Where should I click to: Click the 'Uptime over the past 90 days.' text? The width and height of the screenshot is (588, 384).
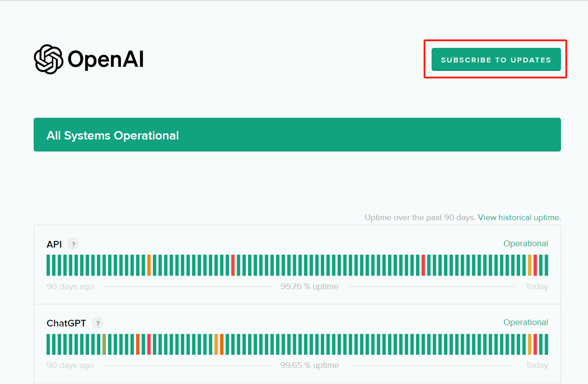[x=420, y=217]
